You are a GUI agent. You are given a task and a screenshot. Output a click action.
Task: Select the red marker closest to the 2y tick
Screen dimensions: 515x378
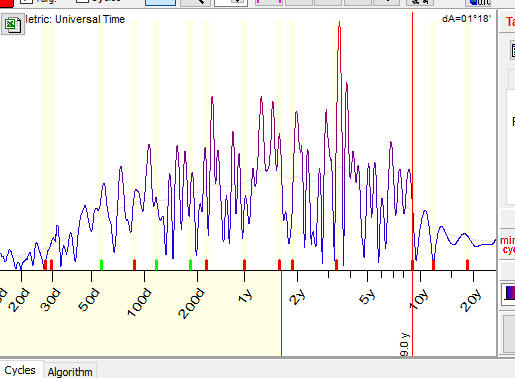coord(292,265)
